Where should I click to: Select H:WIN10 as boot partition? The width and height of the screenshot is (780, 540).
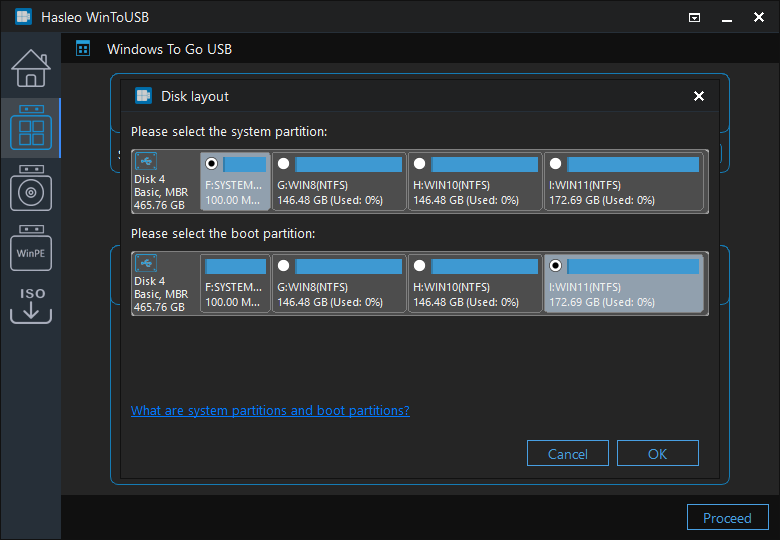(419, 266)
